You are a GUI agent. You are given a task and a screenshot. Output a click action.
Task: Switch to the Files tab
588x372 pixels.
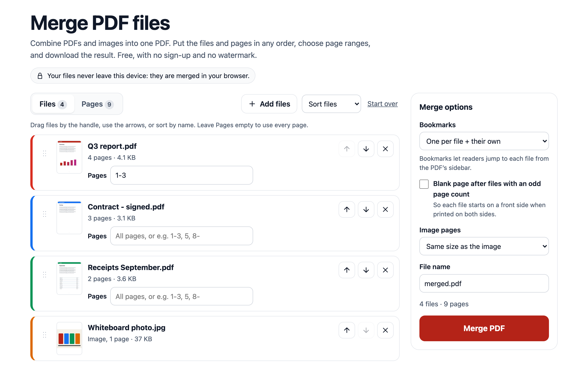(53, 104)
